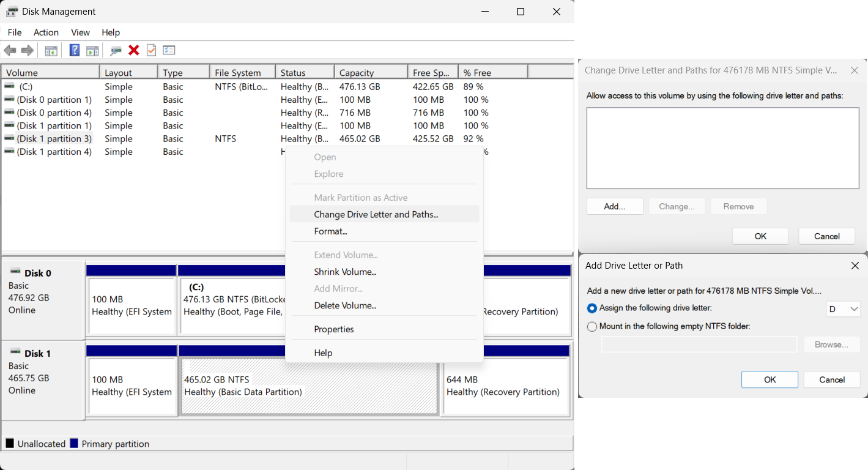This screenshot has width=868, height=470.
Task: Open the View menu
Action: [80, 32]
